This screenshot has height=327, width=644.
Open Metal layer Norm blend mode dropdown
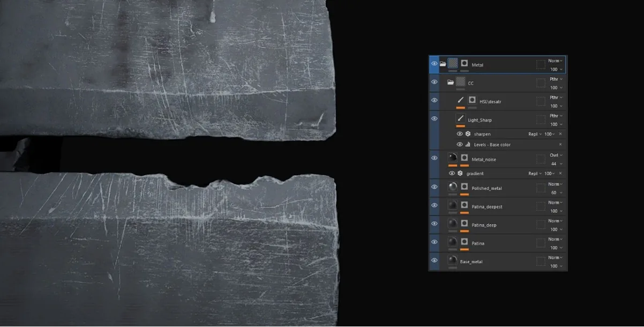coord(555,61)
